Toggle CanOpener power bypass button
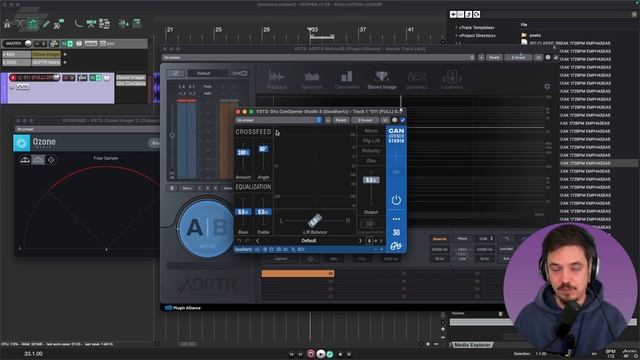 tap(396, 200)
